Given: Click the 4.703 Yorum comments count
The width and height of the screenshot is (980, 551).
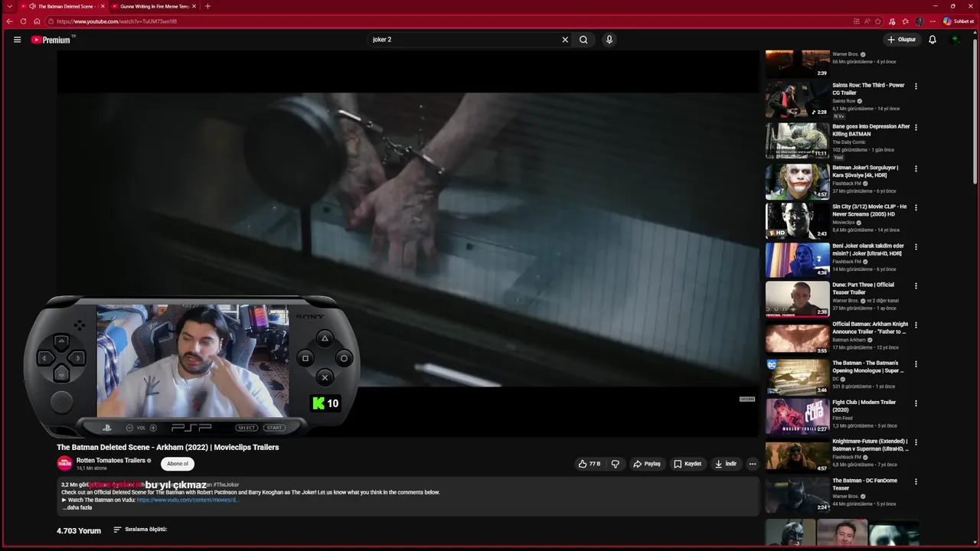Looking at the screenshot, I should (x=79, y=530).
